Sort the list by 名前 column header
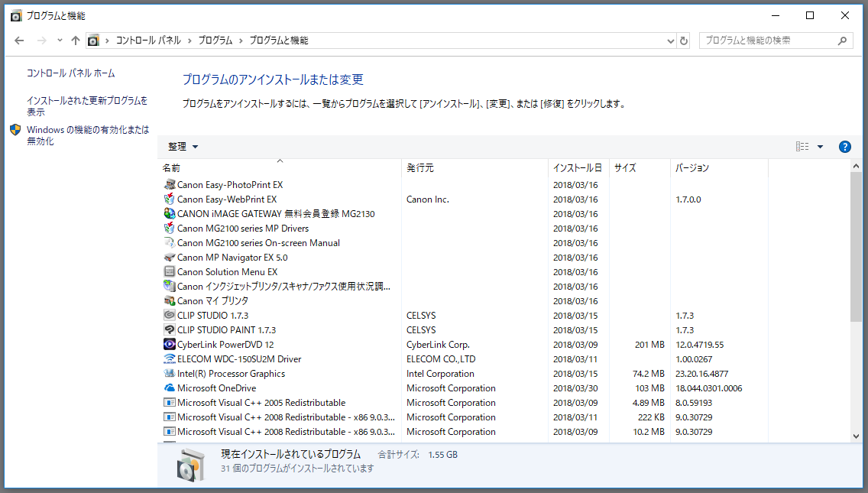This screenshot has width=868, height=493. click(x=172, y=168)
